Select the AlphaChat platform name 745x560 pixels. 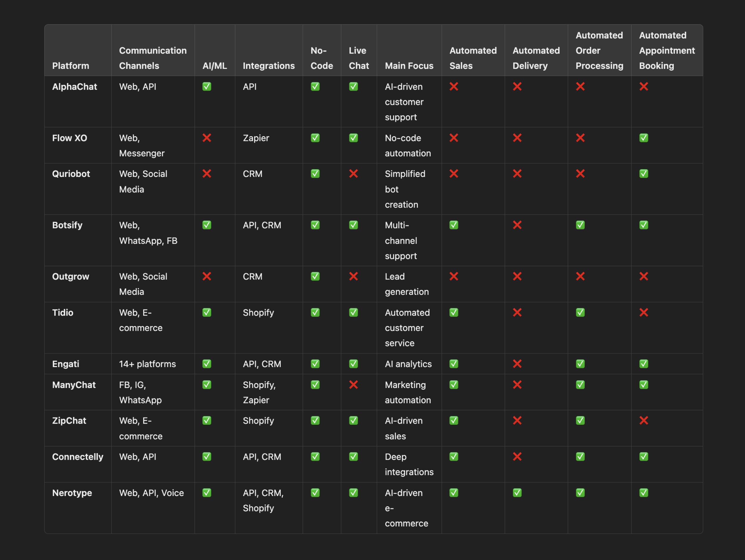click(x=74, y=87)
